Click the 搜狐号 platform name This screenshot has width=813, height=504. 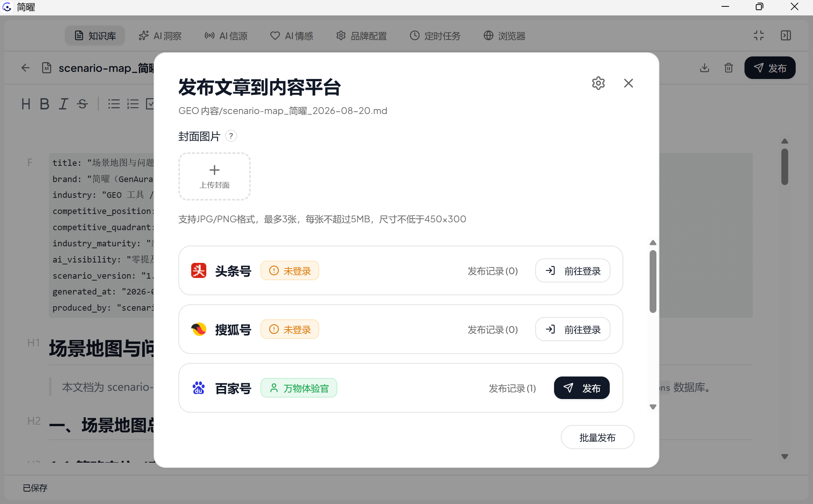coord(233,329)
